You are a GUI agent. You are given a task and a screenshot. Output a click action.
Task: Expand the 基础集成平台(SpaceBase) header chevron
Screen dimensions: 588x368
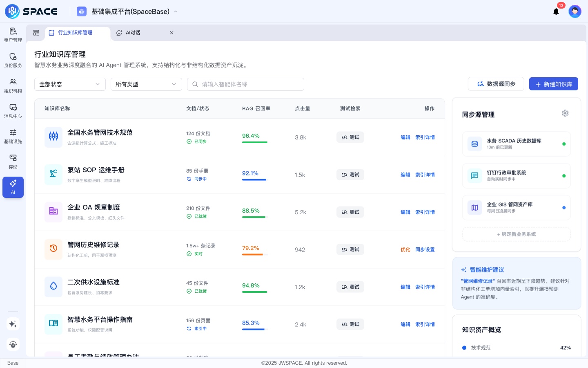pyautogui.click(x=176, y=11)
